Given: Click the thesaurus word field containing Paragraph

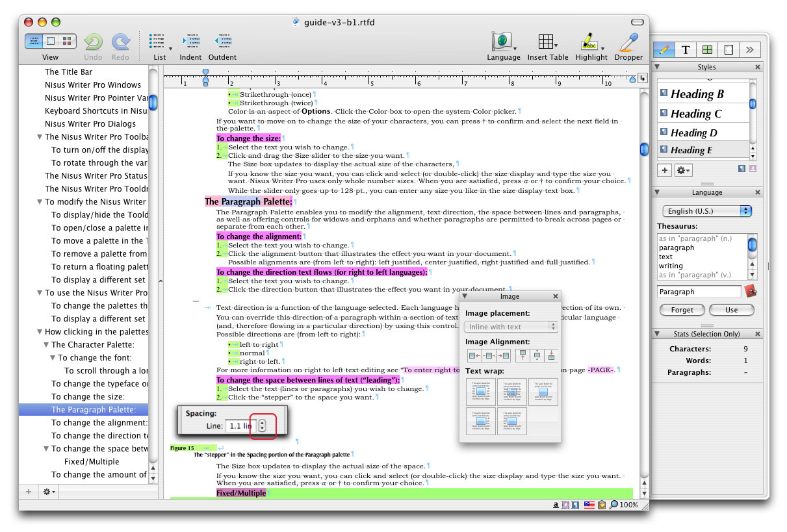Looking at the screenshot, I should click(x=699, y=292).
